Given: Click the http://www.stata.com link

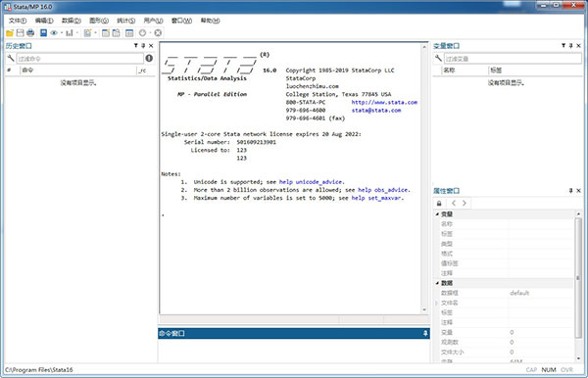Looking at the screenshot, I should point(384,102).
